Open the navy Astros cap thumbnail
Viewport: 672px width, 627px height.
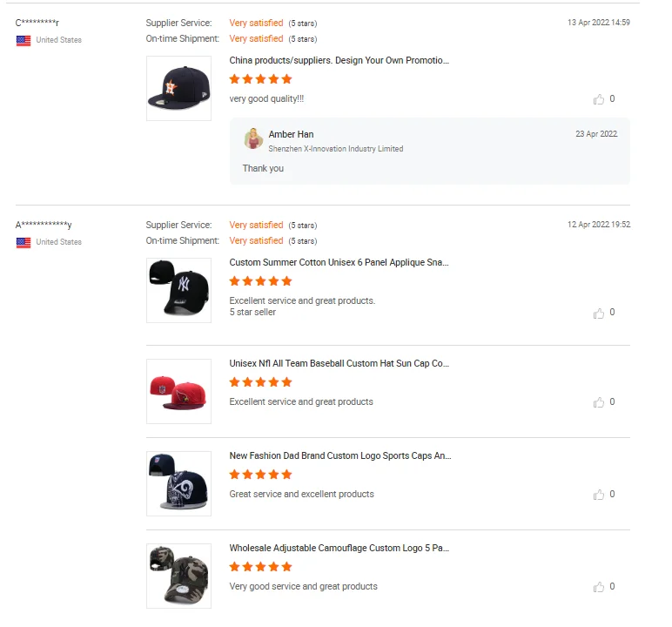pyautogui.click(x=178, y=88)
